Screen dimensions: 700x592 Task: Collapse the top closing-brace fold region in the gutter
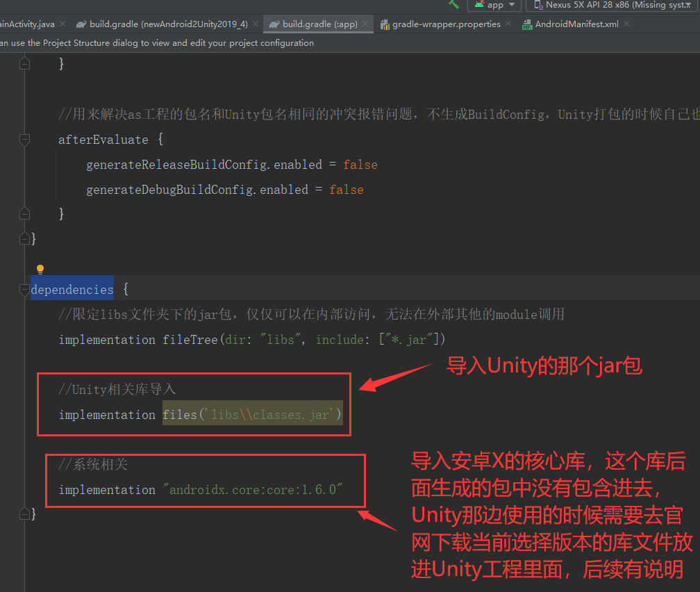[25, 63]
